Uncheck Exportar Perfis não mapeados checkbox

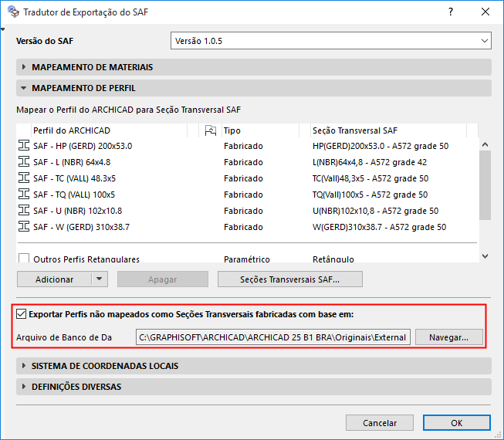21,313
